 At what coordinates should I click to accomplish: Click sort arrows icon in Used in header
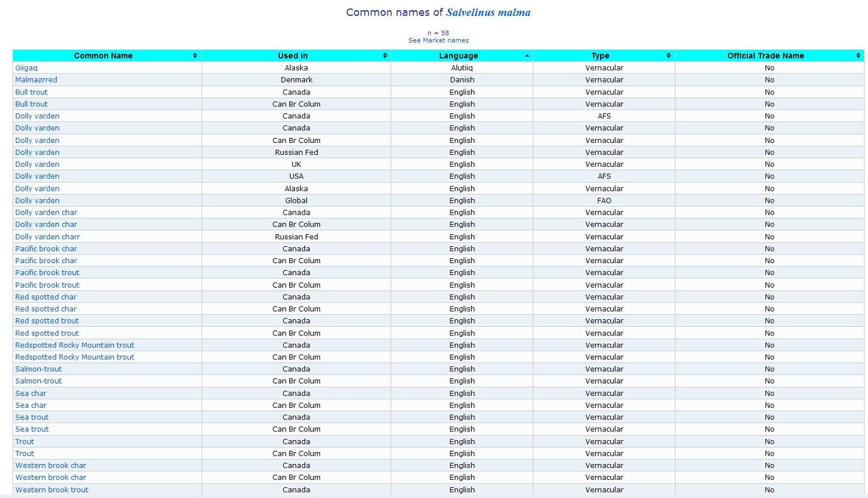pos(385,56)
